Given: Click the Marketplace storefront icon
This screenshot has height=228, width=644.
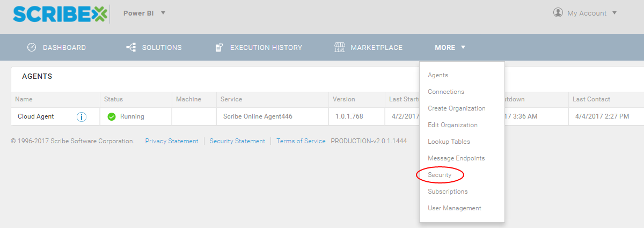Looking at the screenshot, I should pyautogui.click(x=339, y=47).
